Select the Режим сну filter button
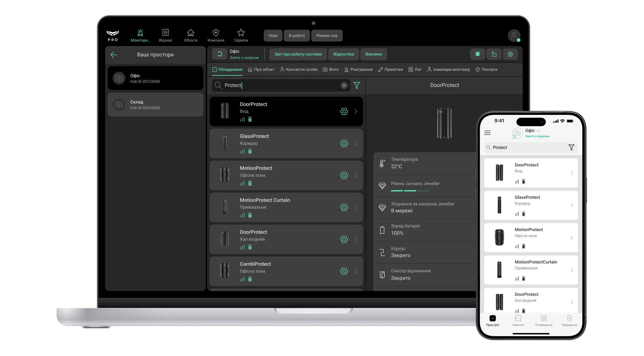 [x=327, y=36]
